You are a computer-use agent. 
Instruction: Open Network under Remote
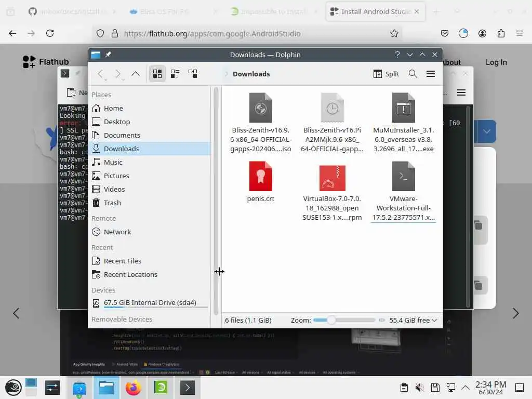(x=149, y=232)
